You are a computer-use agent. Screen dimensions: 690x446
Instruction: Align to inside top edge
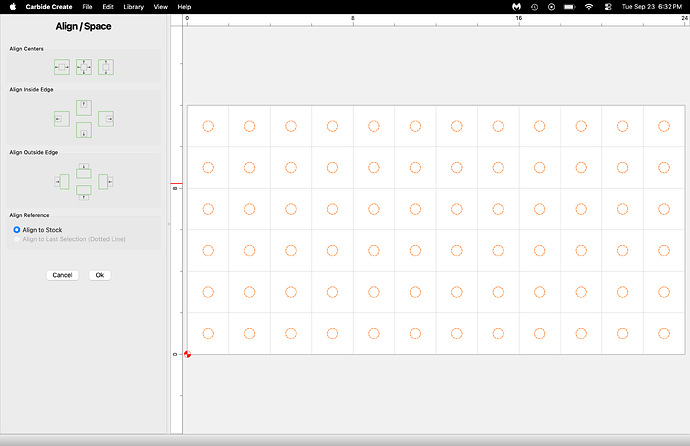pos(84,108)
